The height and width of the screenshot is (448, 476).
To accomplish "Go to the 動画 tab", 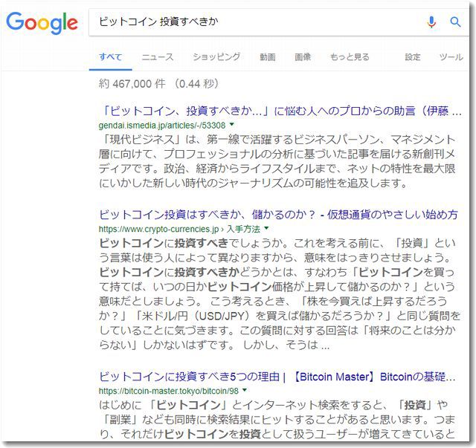I will [x=268, y=57].
